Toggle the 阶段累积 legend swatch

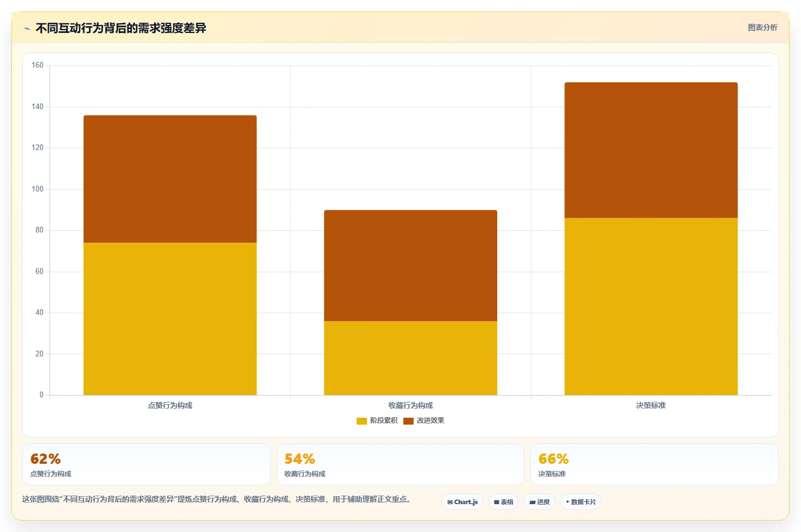coord(362,421)
